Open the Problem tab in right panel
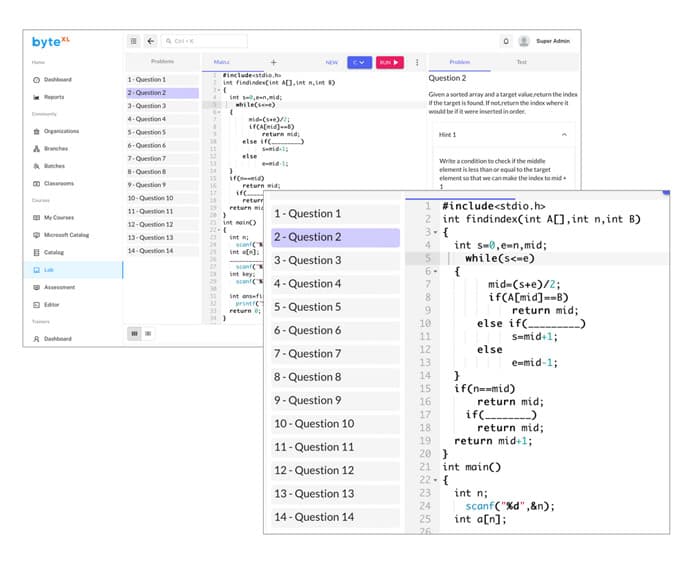 click(459, 62)
